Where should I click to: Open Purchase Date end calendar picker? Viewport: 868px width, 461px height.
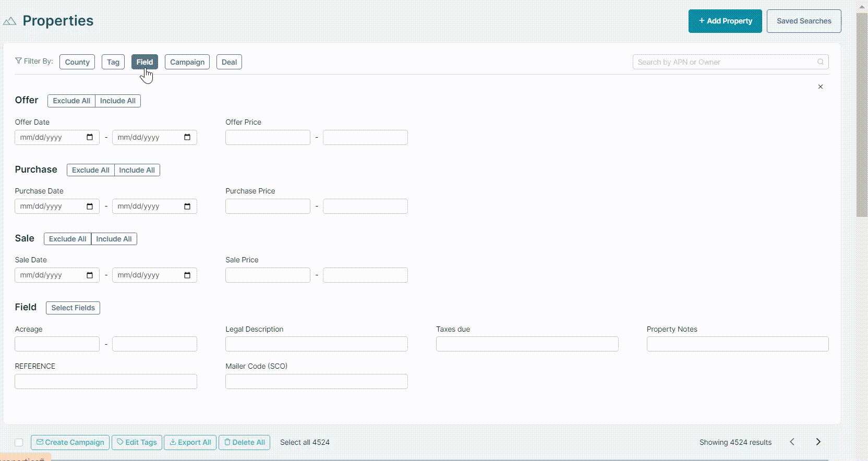tap(187, 206)
